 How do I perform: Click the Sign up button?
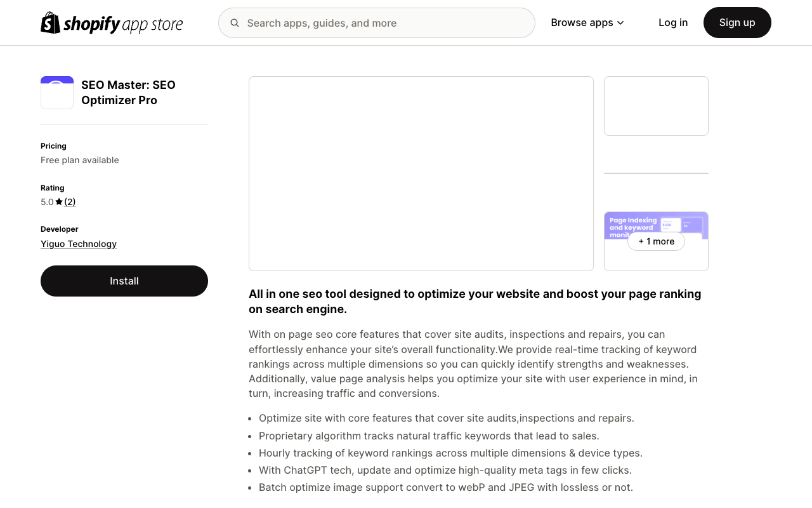737,23
